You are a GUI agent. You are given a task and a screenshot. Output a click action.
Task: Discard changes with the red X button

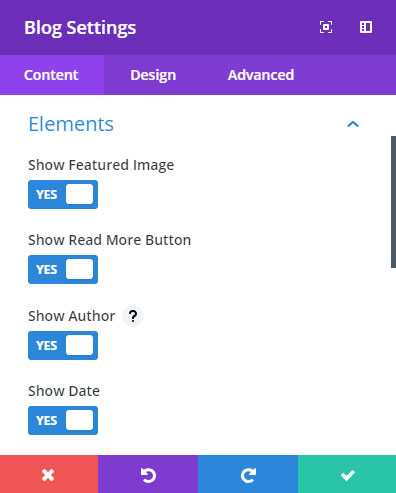point(49,474)
